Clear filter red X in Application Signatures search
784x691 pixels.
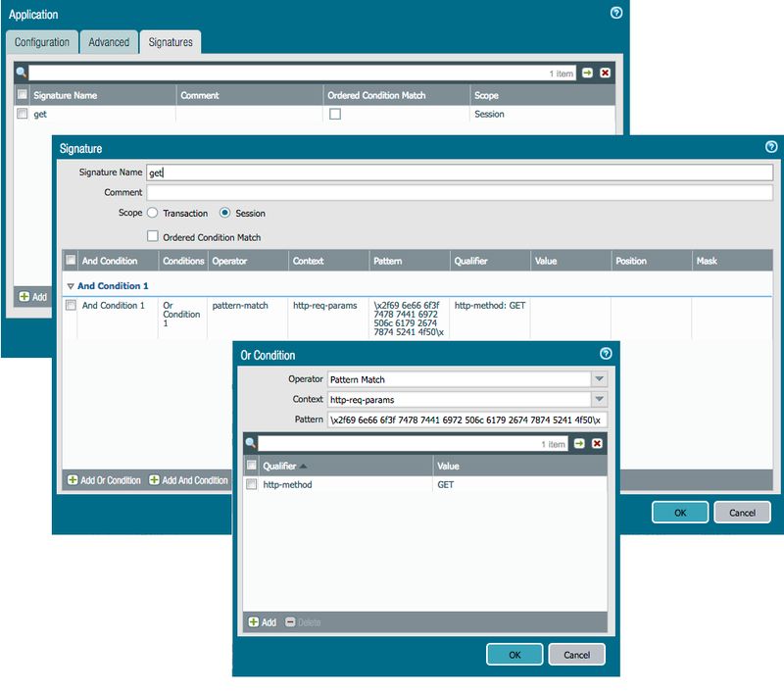tap(605, 73)
